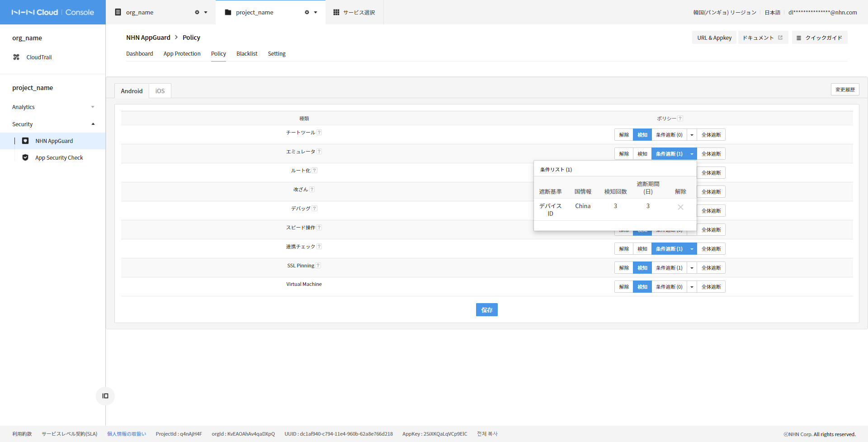This screenshot has height=442, width=868.
Task: Change language from 日本語
Action: [772, 12]
